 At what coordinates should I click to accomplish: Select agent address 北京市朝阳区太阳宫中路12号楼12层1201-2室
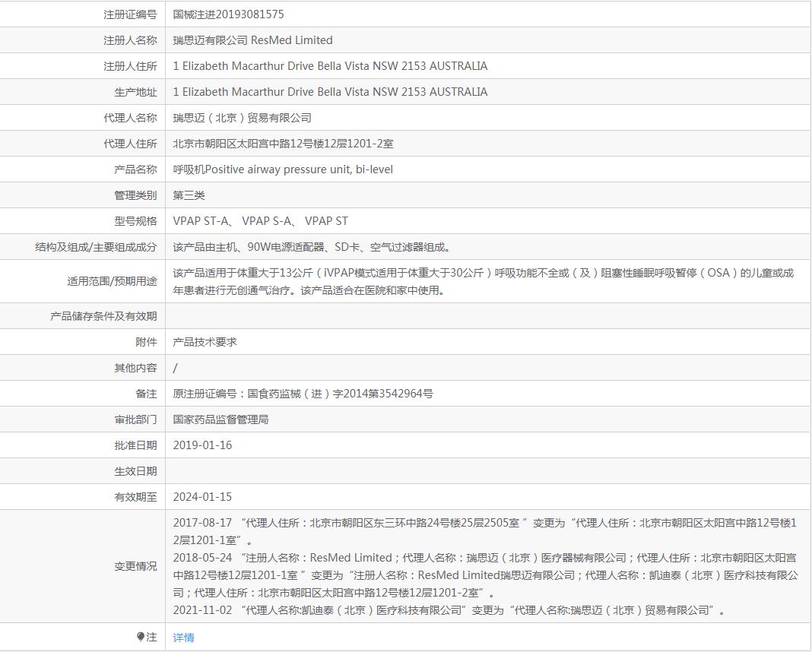tap(284, 144)
